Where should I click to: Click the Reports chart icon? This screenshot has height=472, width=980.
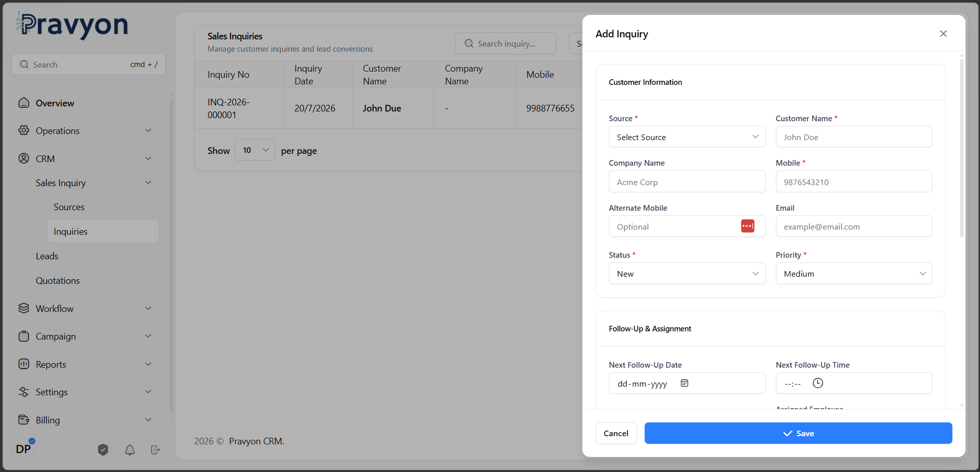[x=24, y=364]
